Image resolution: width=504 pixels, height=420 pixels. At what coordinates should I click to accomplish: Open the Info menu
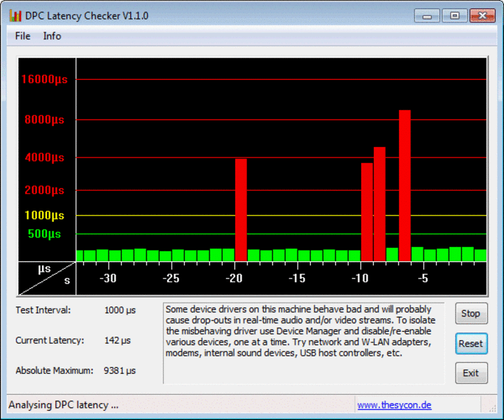point(52,36)
